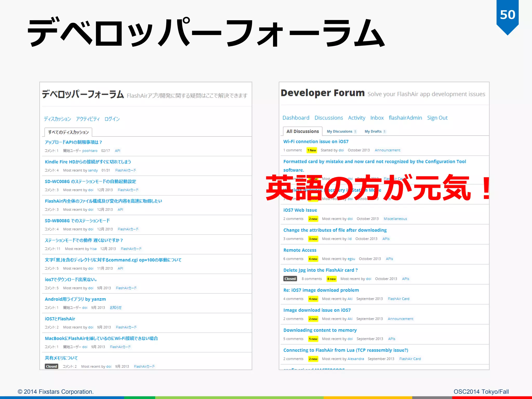Open thread Android用ライブラリ by yanzm

pos(75,299)
